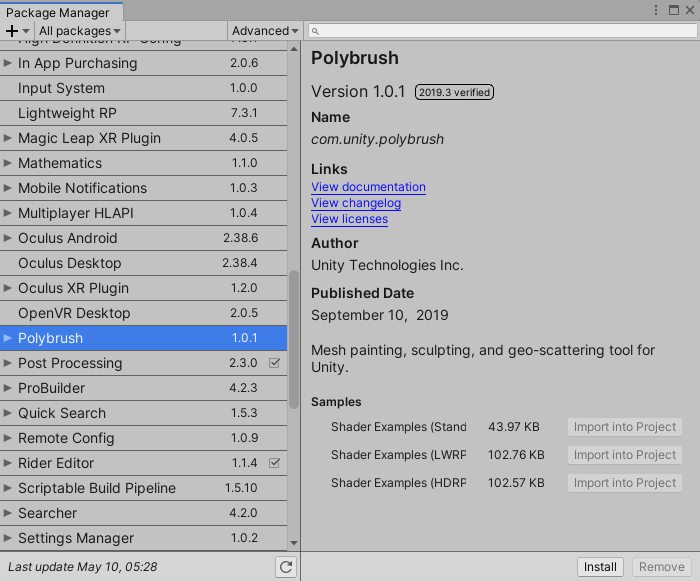700x581 pixels.
Task: Expand the Mobile Notifications package arrow
Action: 7,188
